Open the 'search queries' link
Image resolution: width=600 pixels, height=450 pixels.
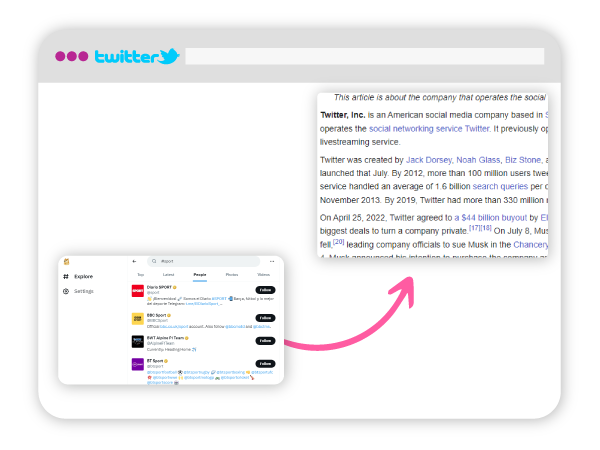click(x=500, y=186)
